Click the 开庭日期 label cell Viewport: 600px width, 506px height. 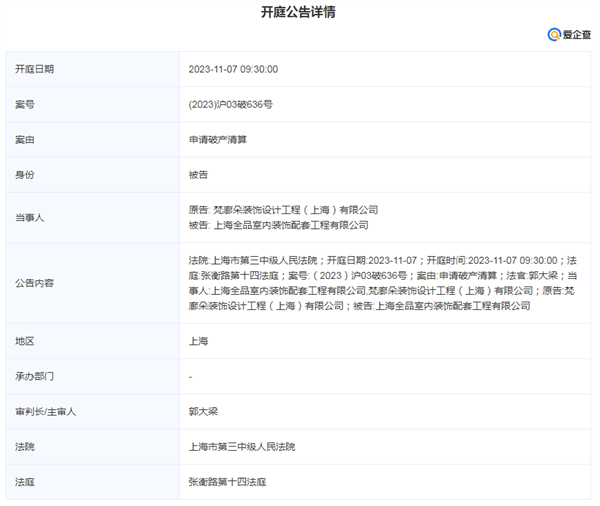pyautogui.click(x=93, y=69)
